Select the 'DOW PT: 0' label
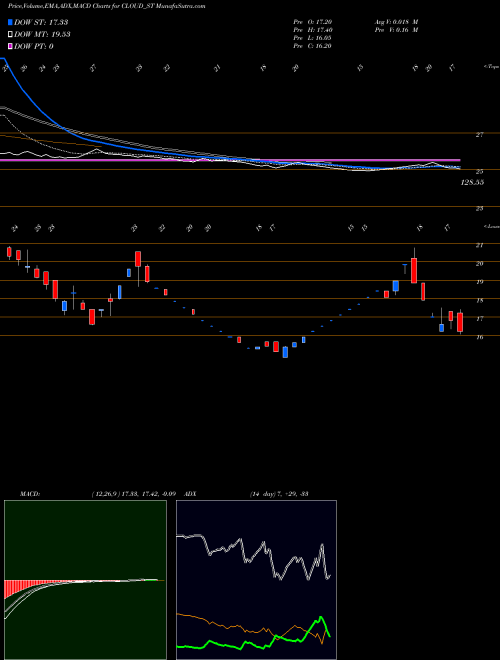The width and height of the screenshot is (500, 660). click(34, 46)
